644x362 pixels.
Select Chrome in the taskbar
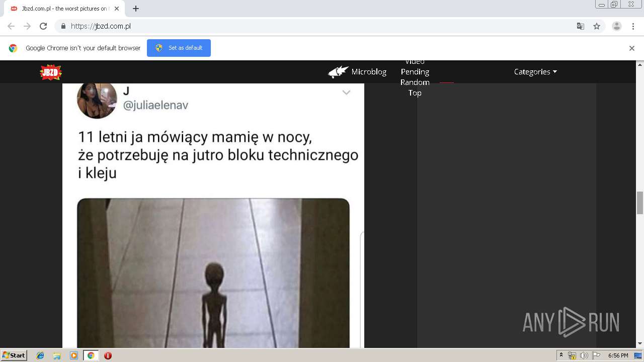click(91, 355)
